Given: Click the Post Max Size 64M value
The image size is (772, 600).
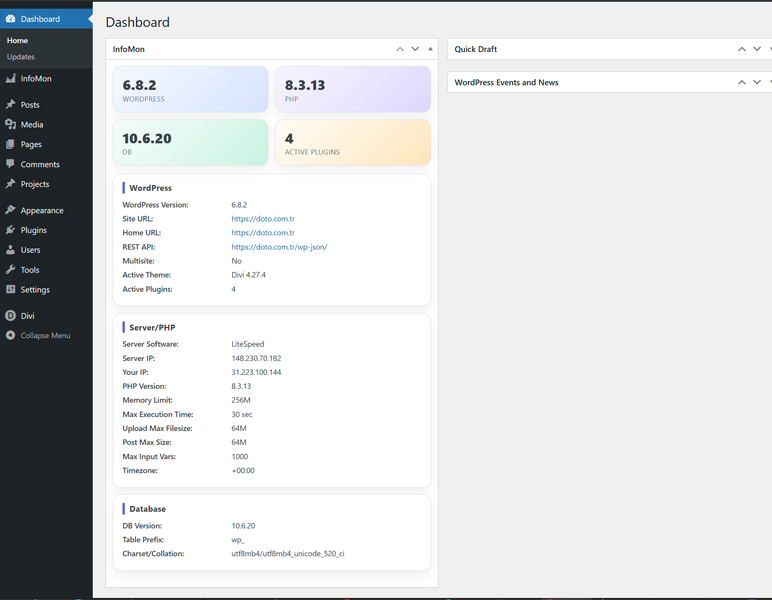Looking at the screenshot, I should 239,442.
